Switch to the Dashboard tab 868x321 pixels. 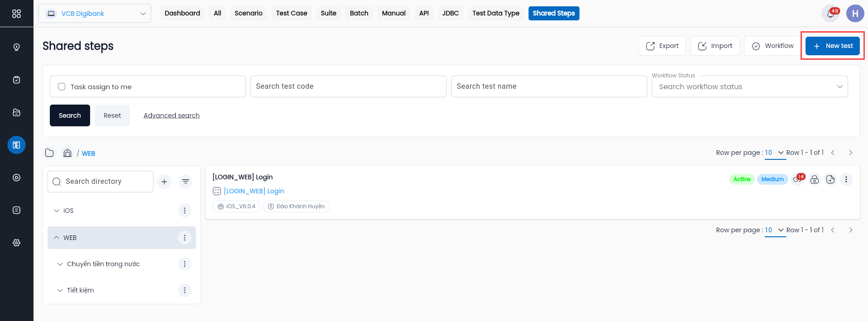[x=182, y=13]
